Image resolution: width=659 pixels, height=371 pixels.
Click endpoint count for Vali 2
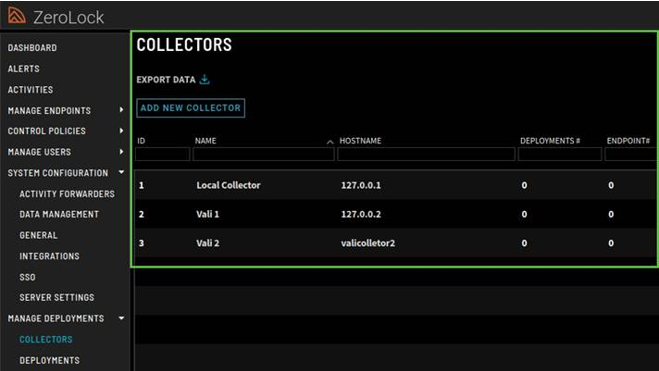pos(611,243)
